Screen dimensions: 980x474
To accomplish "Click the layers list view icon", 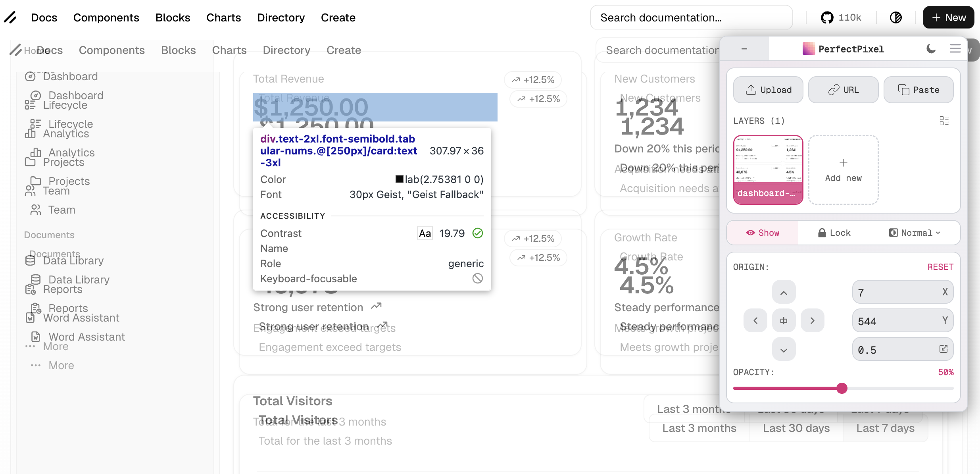I will [944, 121].
